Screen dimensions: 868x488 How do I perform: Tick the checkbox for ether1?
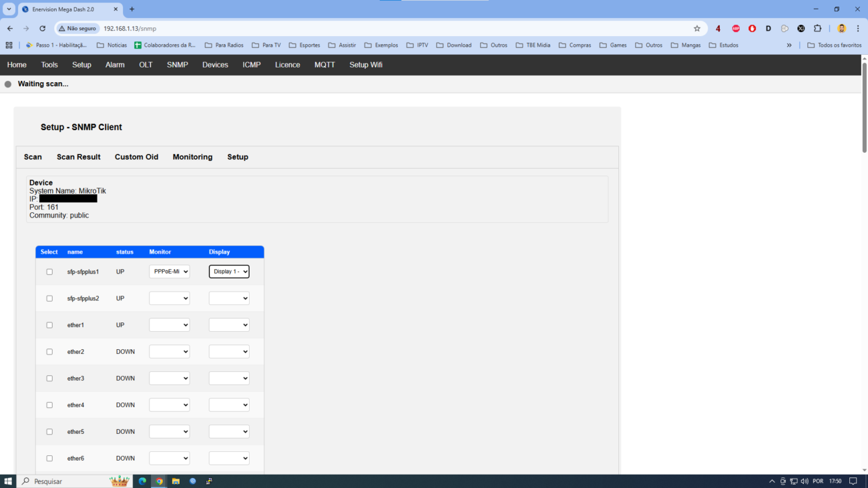coord(49,325)
